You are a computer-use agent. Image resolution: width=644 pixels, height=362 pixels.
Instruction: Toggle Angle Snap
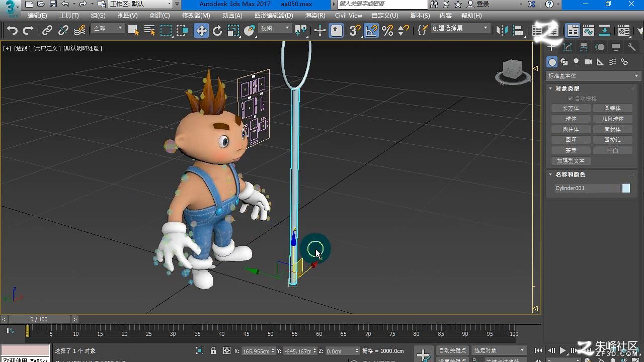pos(371,31)
